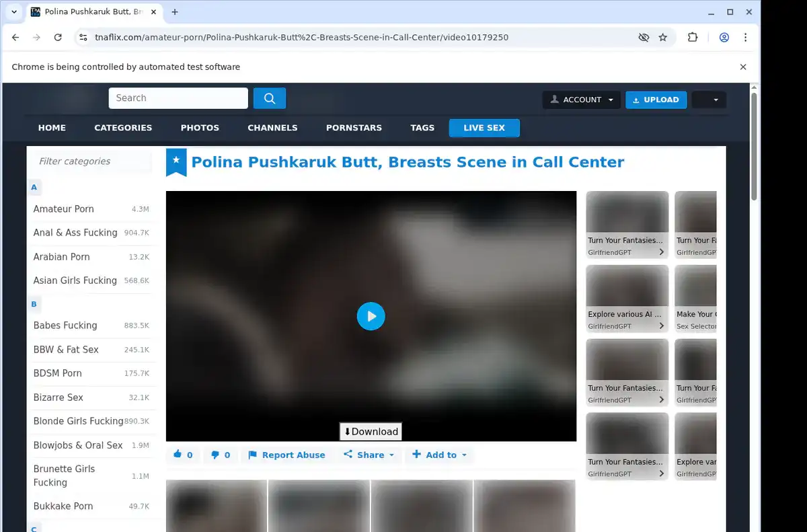Expand the ACCOUNT dropdown
Image resolution: width=807 pixels, height=532 pixels.
coord(582,100)
